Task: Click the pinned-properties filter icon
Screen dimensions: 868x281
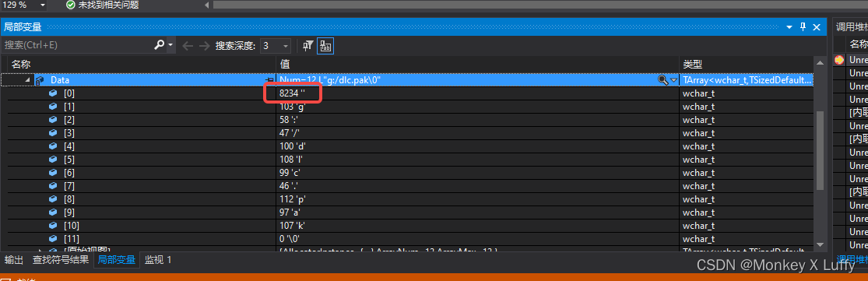Action: coord(308,46)
